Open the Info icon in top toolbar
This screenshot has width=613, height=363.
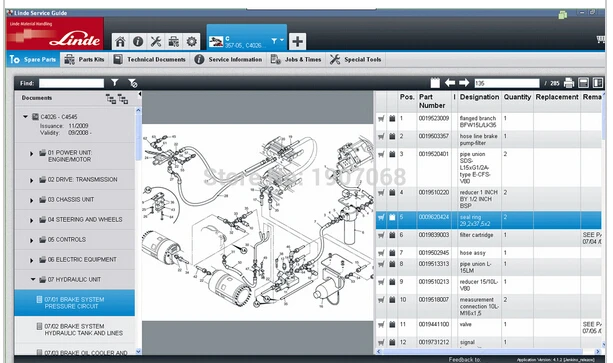pyautogui.click(x=138, y=41)
